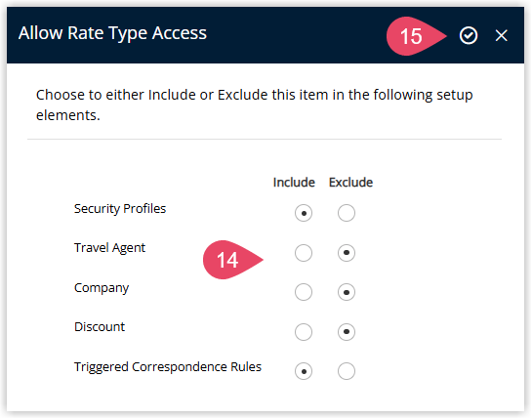Mark Discount as Exclude

[347, 332]
